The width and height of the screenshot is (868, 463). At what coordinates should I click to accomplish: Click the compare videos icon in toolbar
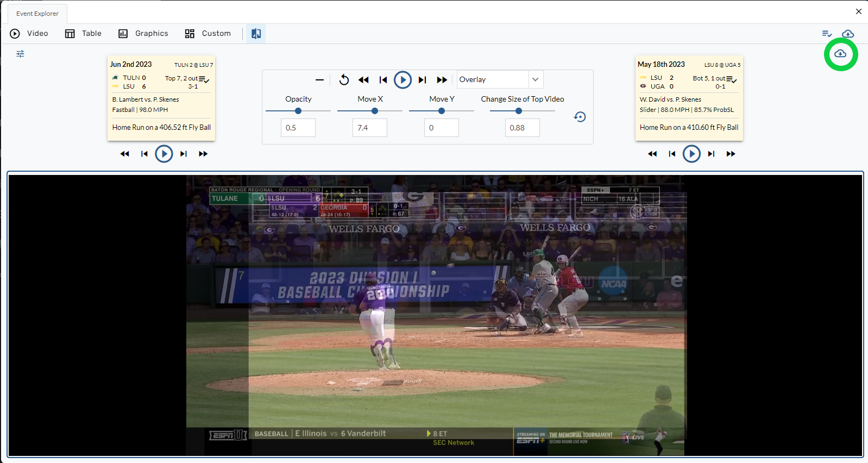pos(256,34)
